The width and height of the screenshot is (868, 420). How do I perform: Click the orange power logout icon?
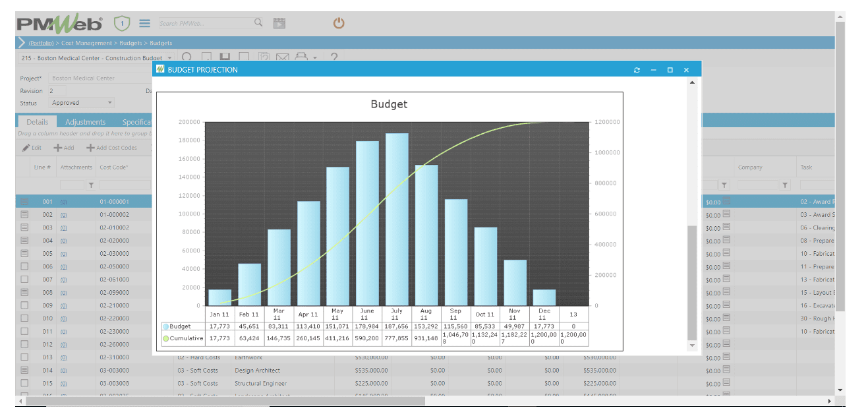click(x=339, y=23)
